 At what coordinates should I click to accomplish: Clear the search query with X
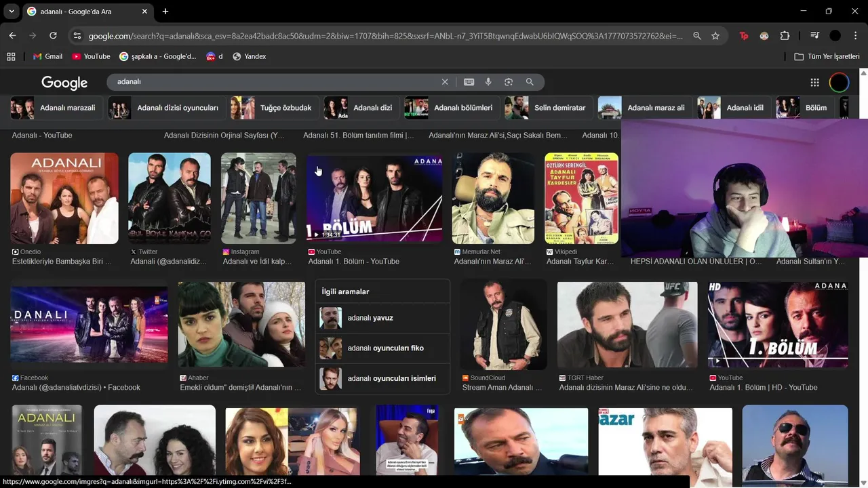(x=445, y=82)
